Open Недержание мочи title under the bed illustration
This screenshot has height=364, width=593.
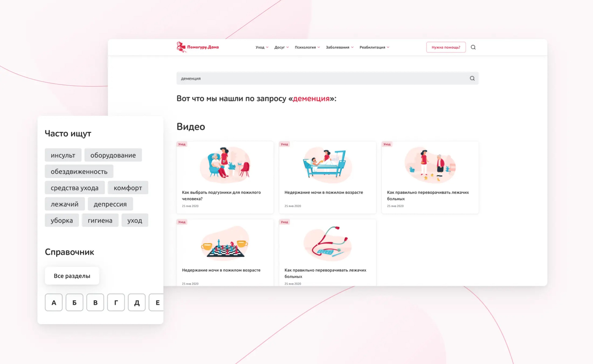(323, 192)
